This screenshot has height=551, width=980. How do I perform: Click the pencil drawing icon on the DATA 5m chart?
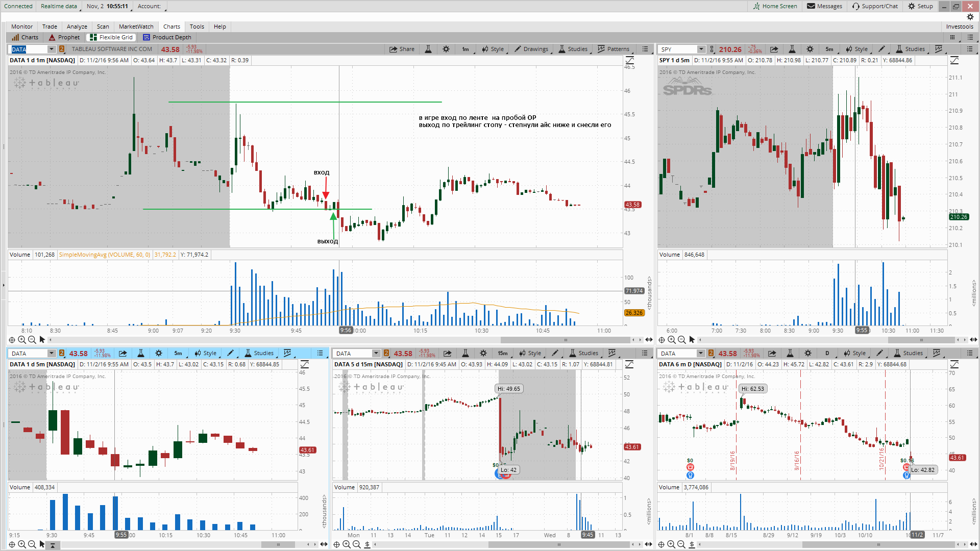pos(230,353)
